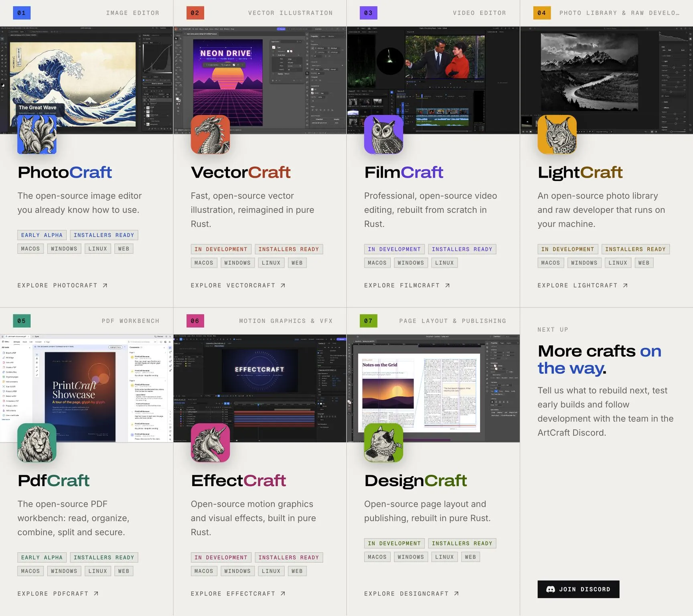Screen dimensions: 693x616
Task: Click the EffectCraft product title
Action: pyautogui.click(x=239, y=480)
